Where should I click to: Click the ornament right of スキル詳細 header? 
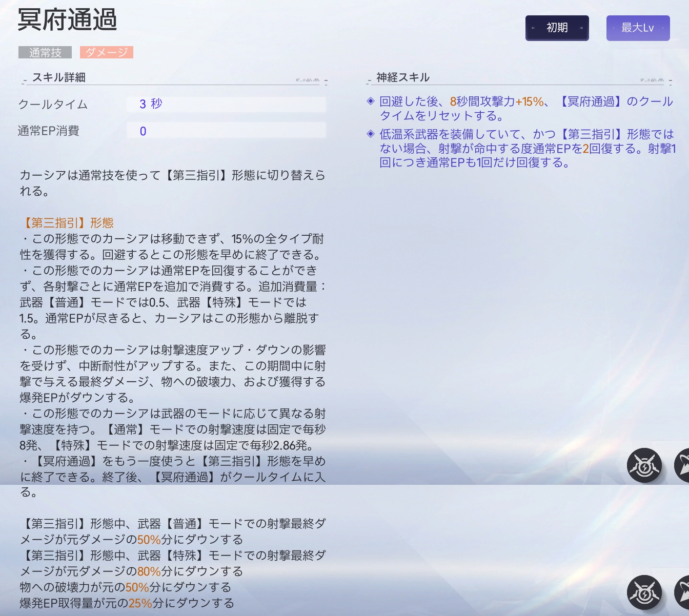pyautogui.click(x=308, y=80)
